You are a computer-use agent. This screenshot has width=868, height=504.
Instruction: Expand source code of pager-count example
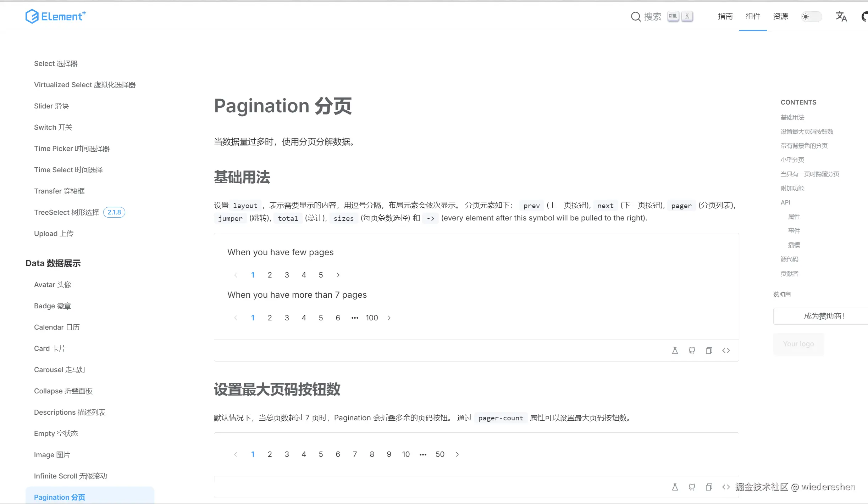726,487
